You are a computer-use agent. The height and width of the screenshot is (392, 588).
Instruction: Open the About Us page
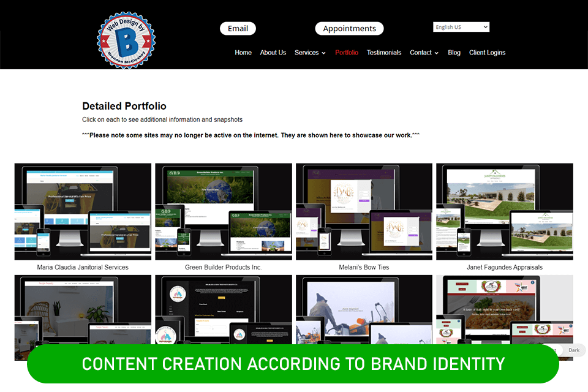[x=273, y=53]
